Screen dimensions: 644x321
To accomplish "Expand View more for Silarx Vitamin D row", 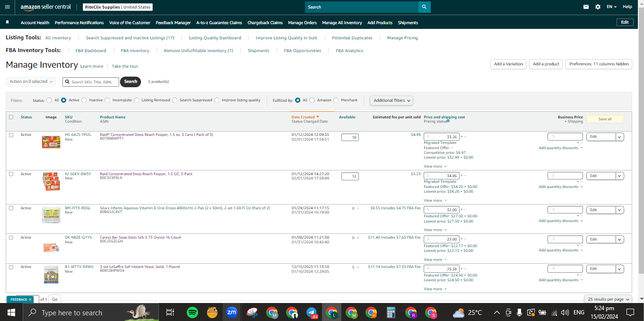I will pos(435,230).
